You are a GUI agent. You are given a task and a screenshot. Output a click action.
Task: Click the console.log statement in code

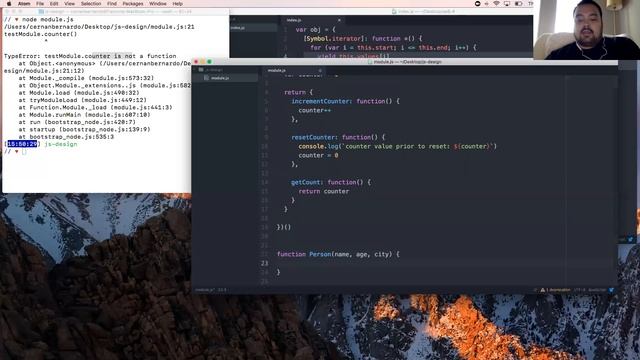tap(398, 146)
